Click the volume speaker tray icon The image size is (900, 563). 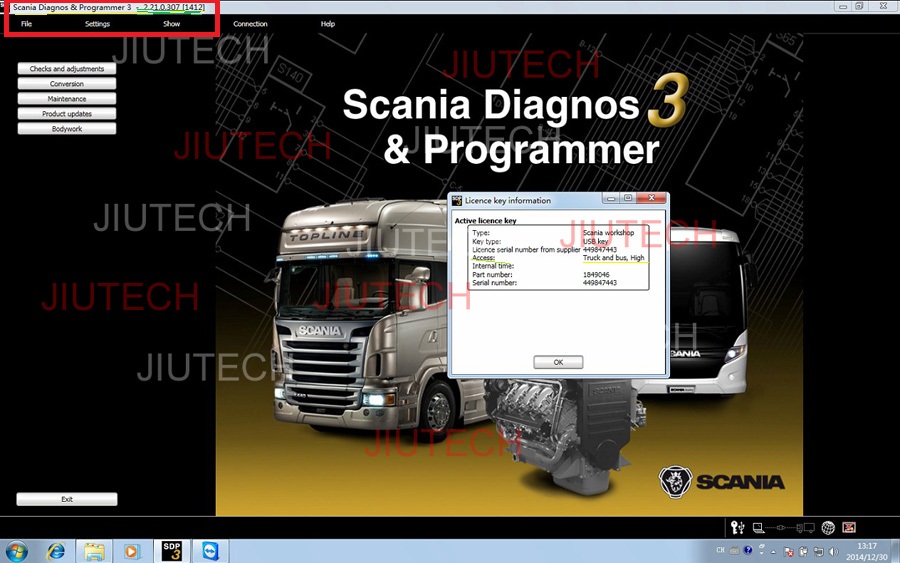point(833,552)
